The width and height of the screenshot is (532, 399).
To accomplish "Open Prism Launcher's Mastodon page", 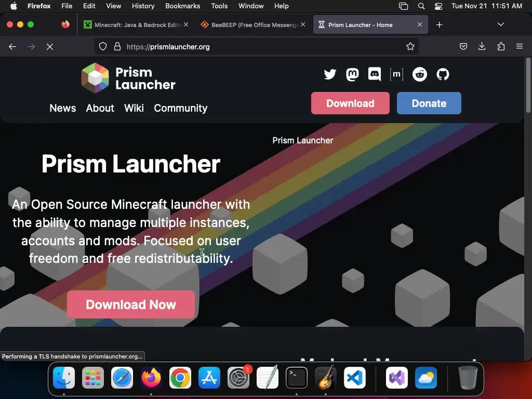I will [x=352, y=74].
